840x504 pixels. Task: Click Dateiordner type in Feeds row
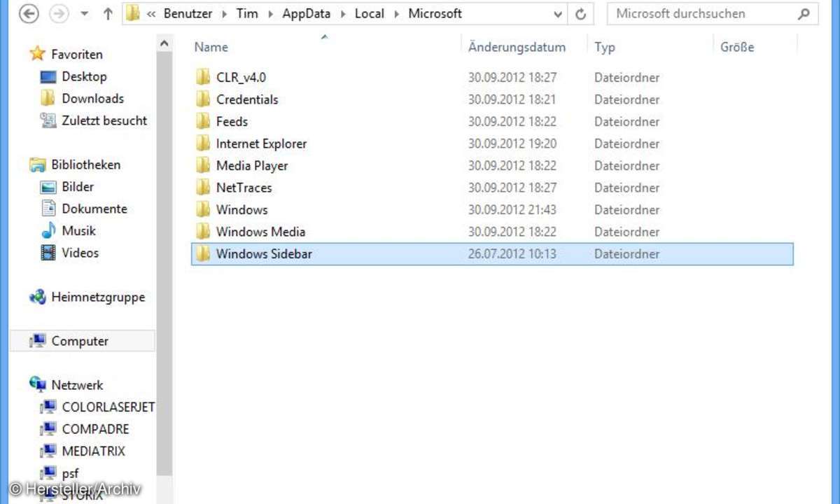[627, 121]
